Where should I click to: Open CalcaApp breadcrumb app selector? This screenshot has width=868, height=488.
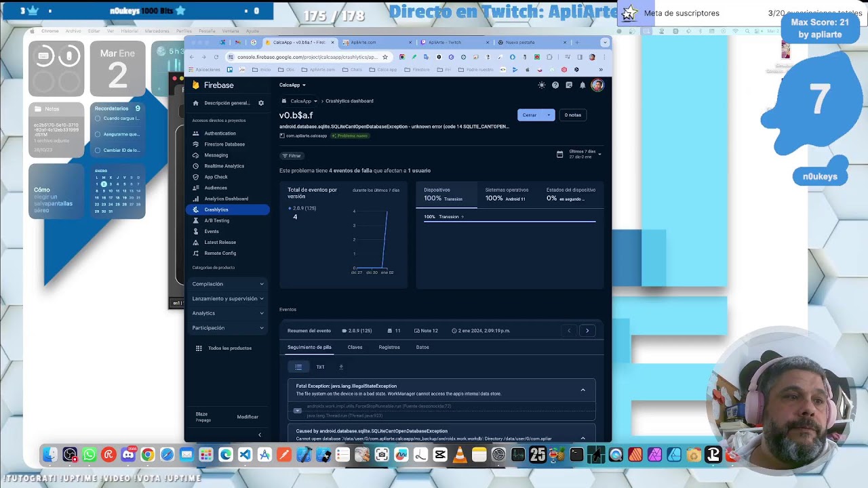[x=299, y=101]
